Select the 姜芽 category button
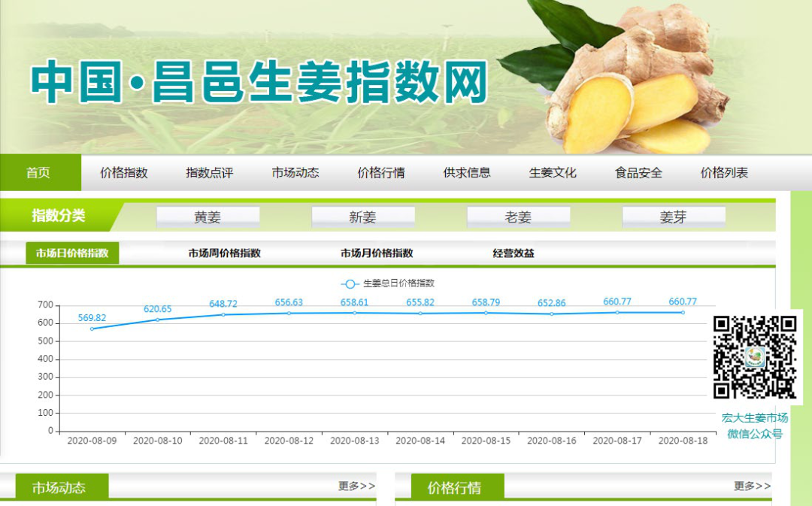The height and width of the screenshot is (506, 812). pos(674,217)
